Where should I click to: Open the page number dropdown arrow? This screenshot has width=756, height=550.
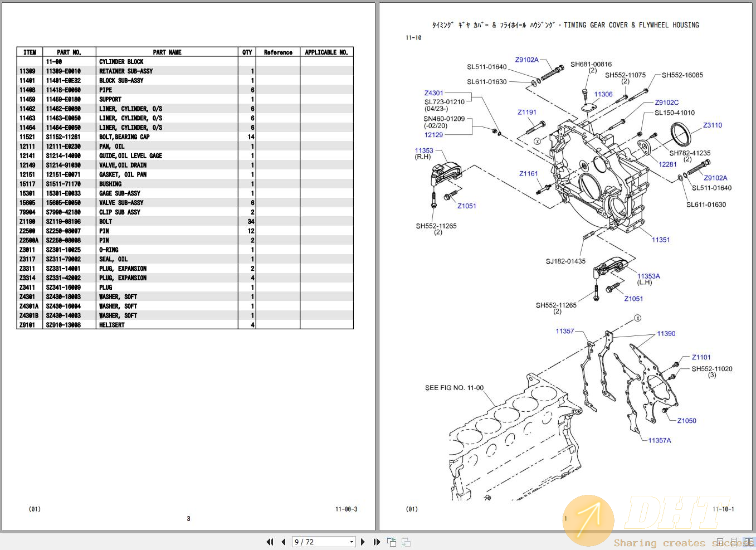352,542
